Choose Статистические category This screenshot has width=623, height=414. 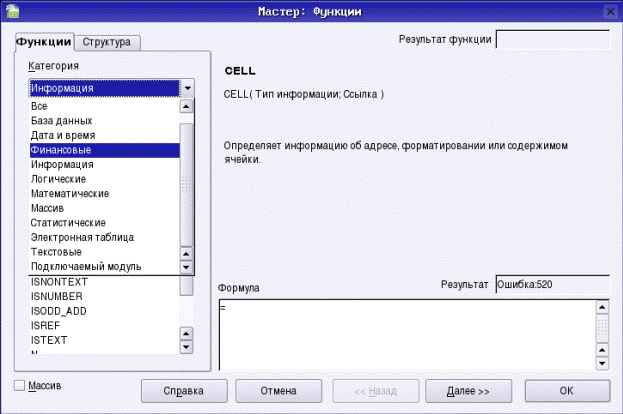pyautogui.click(x=104, y=223)
